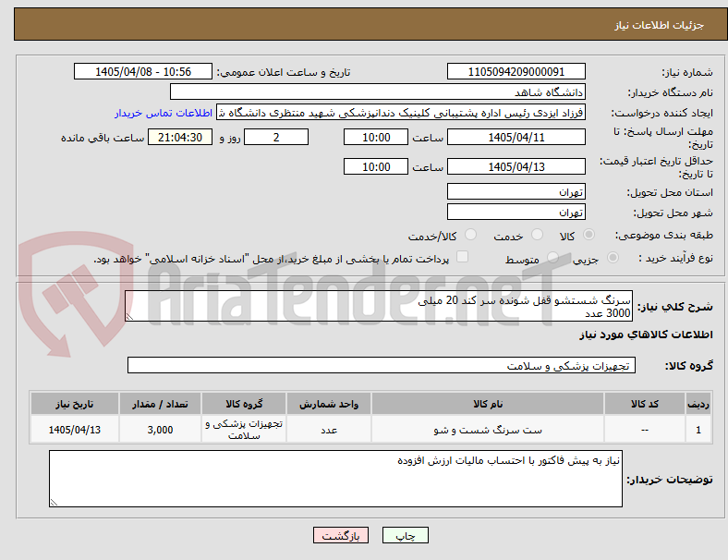The width and height of the screenshot is (728, 560).
Task: Click the buyer name field دانشگاه شاهد
Action: (x=378, y=91)
